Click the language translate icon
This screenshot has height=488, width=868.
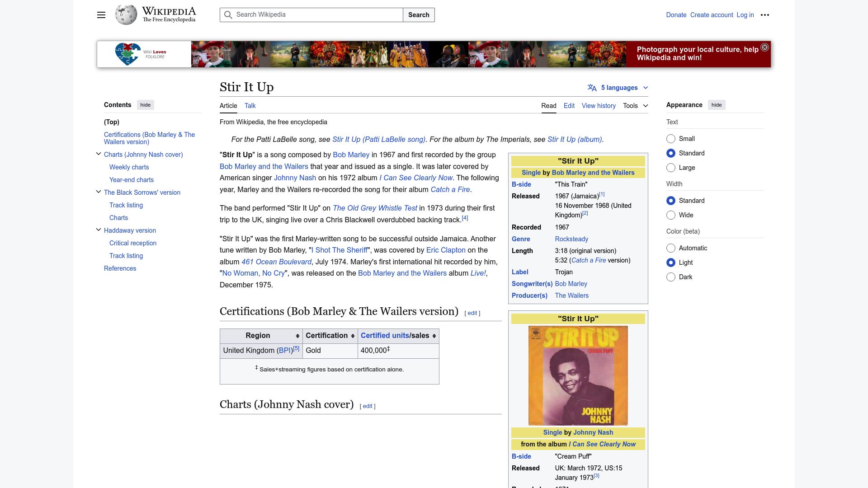pos(592,88)
